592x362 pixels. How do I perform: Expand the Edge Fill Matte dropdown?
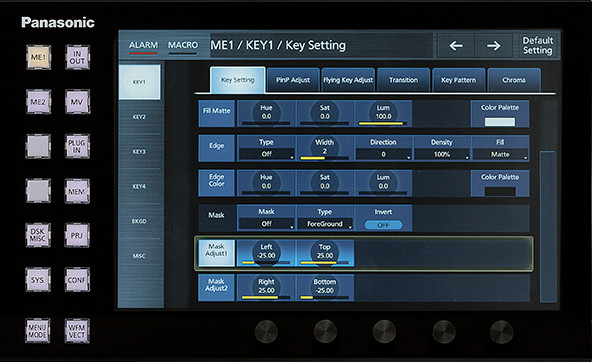click(500, 154)
